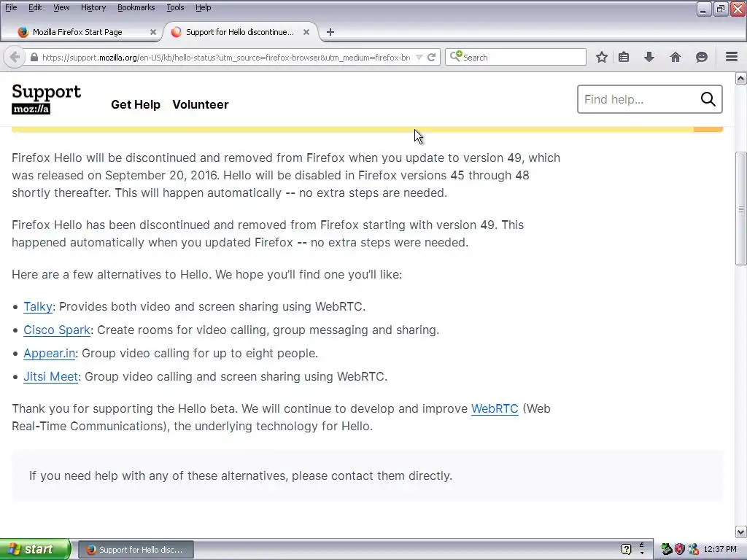Click the network computers tray icon

click(x=693, y=550)
